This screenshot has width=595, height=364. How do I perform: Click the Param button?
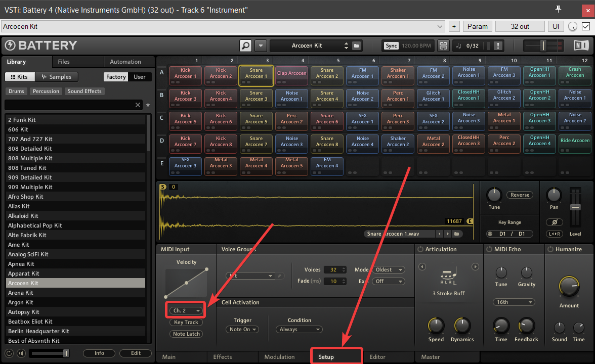coord(478,26)
